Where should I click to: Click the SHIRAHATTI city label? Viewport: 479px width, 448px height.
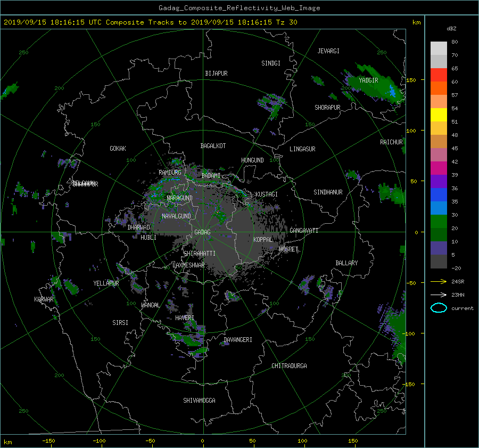click(200, 254)
